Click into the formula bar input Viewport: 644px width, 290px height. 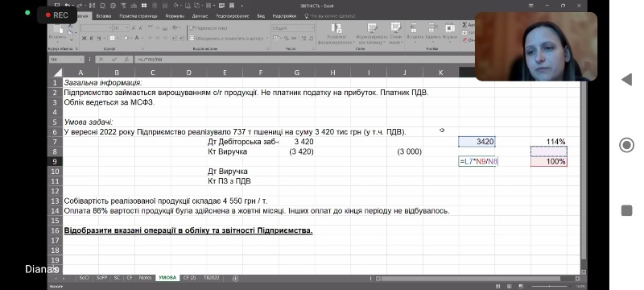pos(304,60)
